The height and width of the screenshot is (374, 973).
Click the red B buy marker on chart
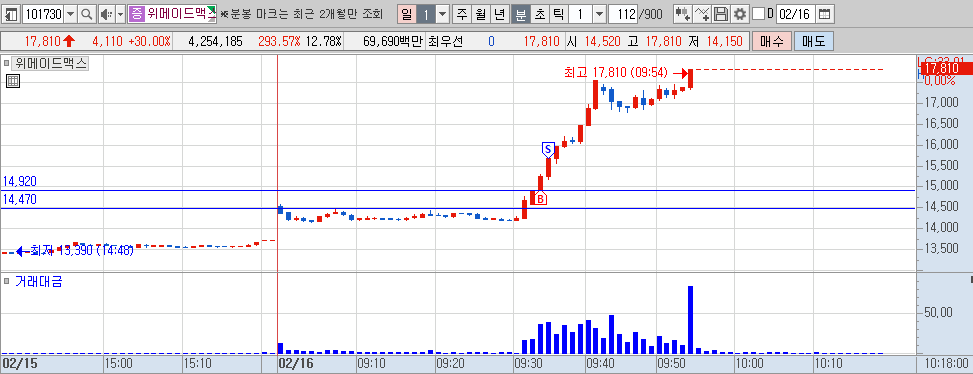(540, 198)
